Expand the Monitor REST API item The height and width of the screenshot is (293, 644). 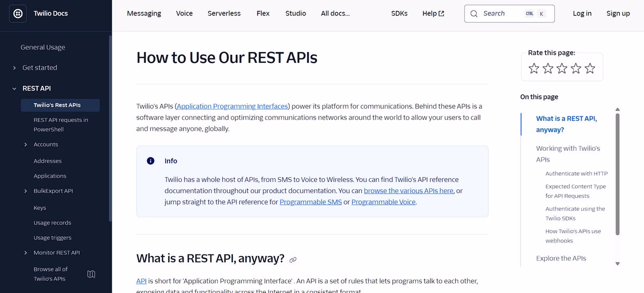26,253
